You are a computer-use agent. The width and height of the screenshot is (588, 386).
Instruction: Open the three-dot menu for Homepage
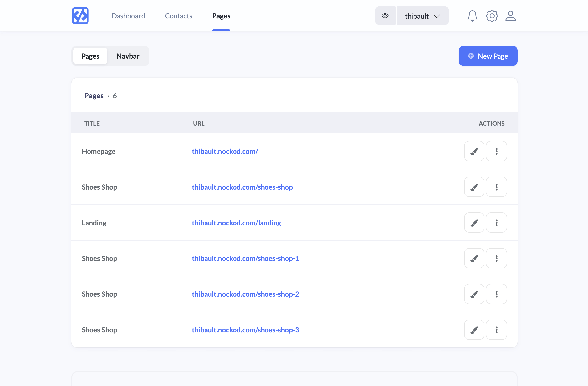[x=497, y=151]
